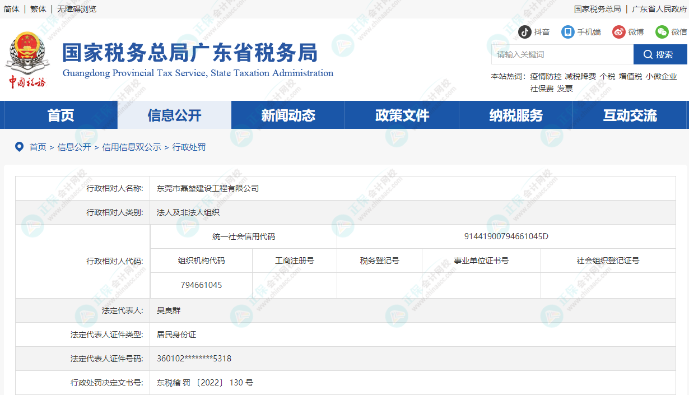Open 政策文件 navigation tab
The image size is (689, 395).
[x=402, y=115]
